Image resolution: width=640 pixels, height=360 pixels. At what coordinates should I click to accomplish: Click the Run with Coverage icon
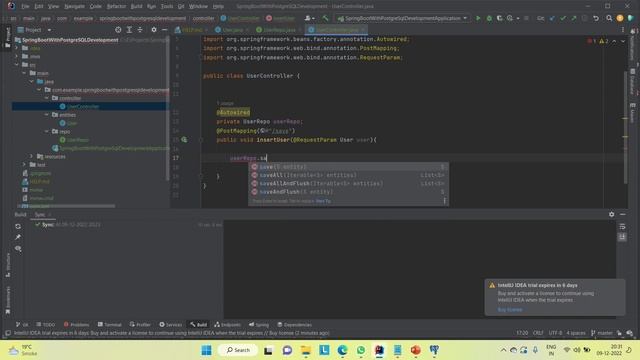[499, 18]
